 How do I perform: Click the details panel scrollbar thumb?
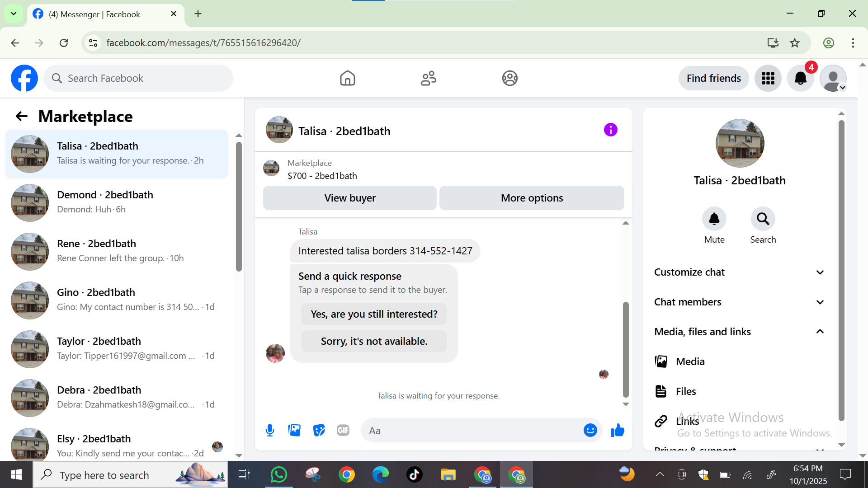pyautogui.click(x=841, y=271)
